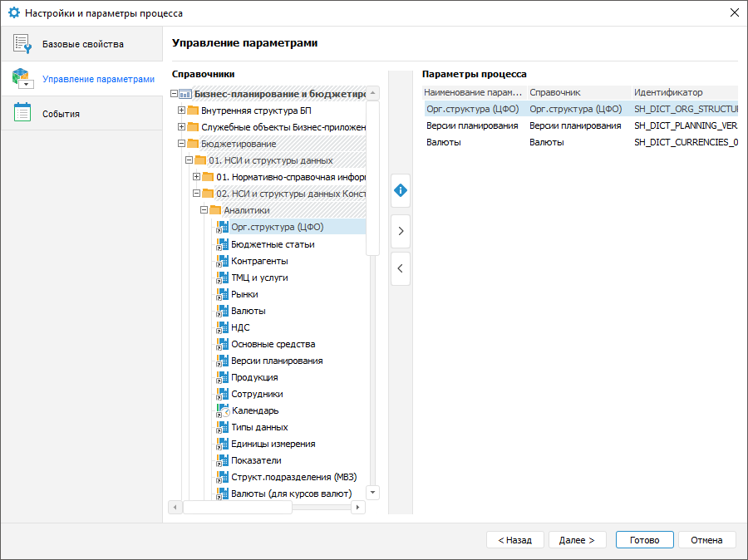
Task: Click the tree's vertical scrollbar down arrow
Action: (373, 493)
